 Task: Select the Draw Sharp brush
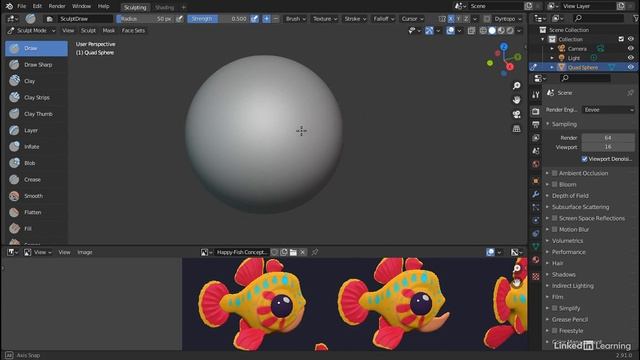[x=36, y=64]
